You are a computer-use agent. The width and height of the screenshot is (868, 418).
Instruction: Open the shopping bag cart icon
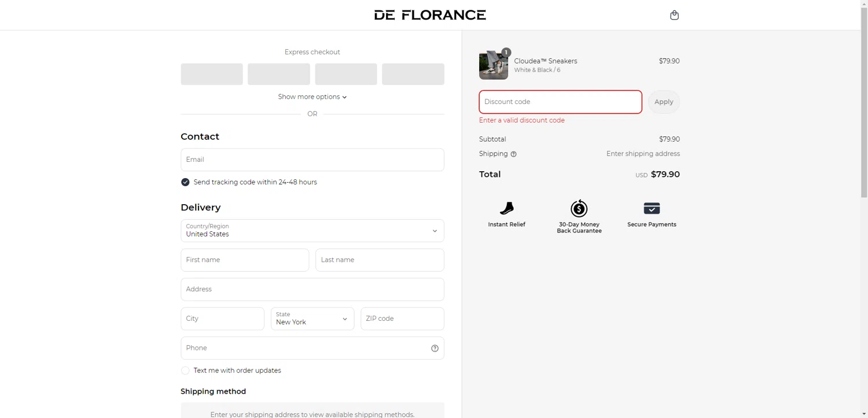[x=674, y=15]
